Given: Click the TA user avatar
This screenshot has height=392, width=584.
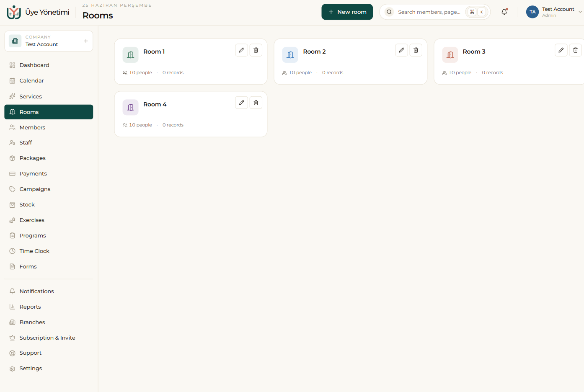Looking at the screenshot, I should (x=532, y=12).
